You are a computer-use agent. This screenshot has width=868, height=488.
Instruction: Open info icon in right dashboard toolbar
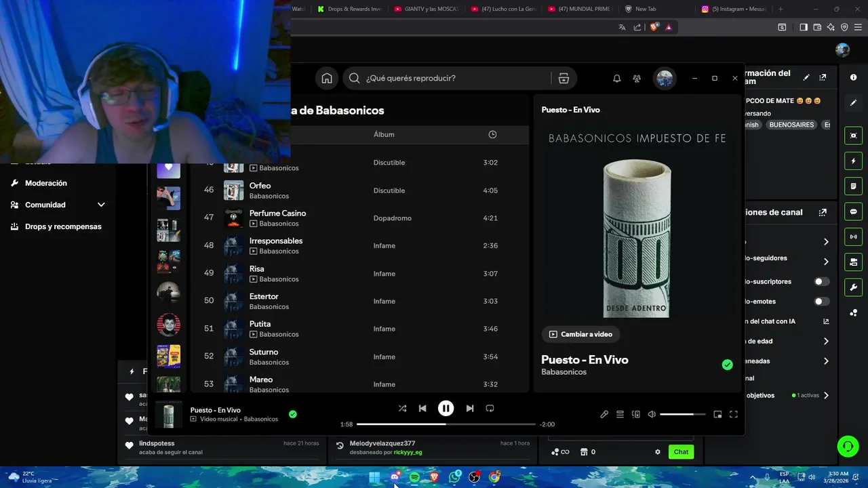click(853, 77)
